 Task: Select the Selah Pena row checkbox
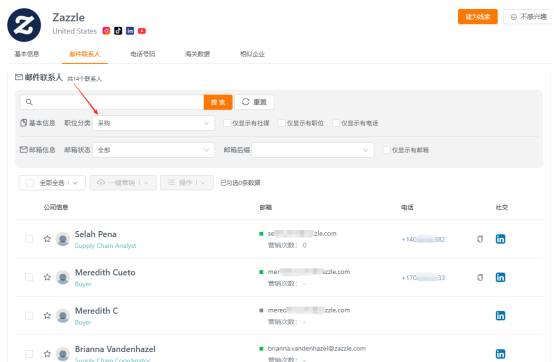point(29,239)
